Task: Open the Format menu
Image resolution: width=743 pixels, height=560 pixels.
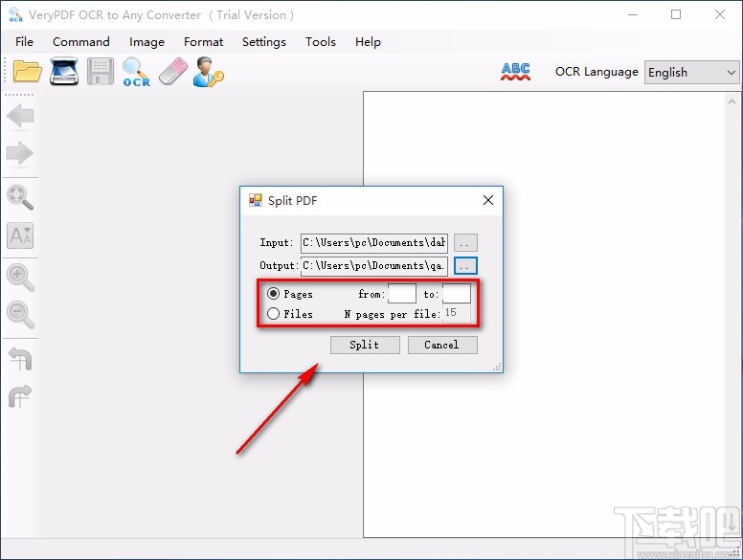Action: [203, 42]
